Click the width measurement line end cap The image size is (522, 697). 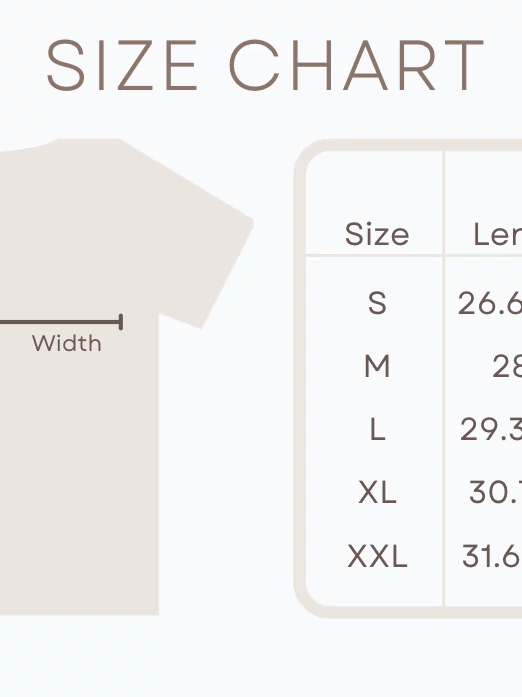(121, 322)
